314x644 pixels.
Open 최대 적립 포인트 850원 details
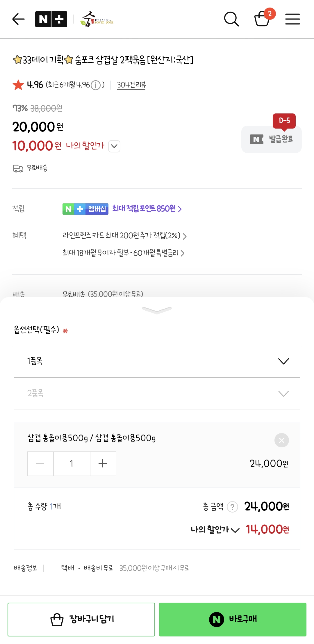pyautogui.click(x=147, y=209)
